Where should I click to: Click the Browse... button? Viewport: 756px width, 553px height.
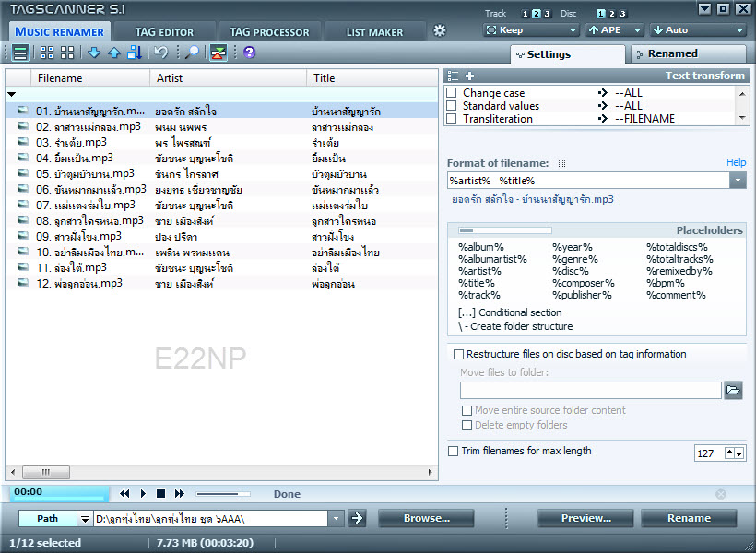[x=426, y=518]
